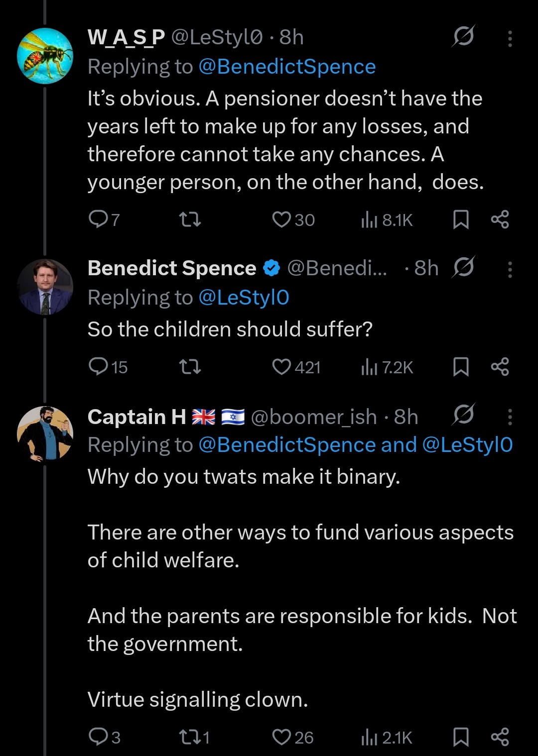Like Benedict Spence's tweet with 421 likes
The width and height of the screenshot is (538, 756).
click(x=282, y=367)
